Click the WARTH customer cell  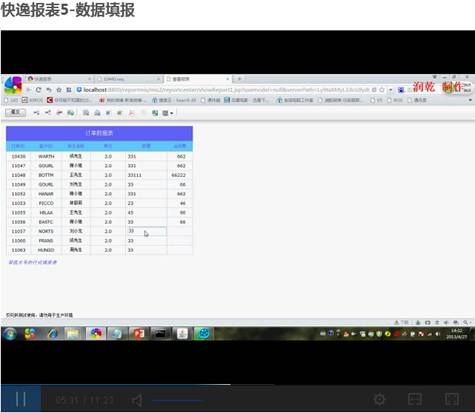pos(46,156)
